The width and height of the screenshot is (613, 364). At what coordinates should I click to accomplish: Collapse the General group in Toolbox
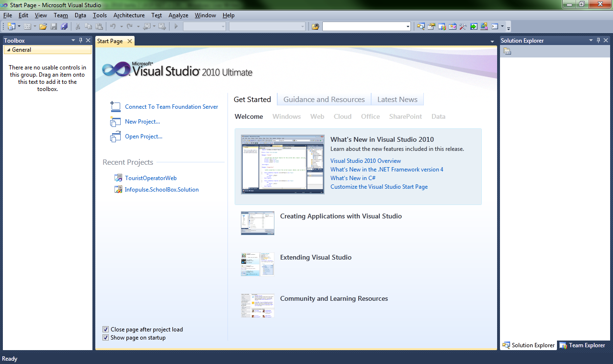(9, 50)
